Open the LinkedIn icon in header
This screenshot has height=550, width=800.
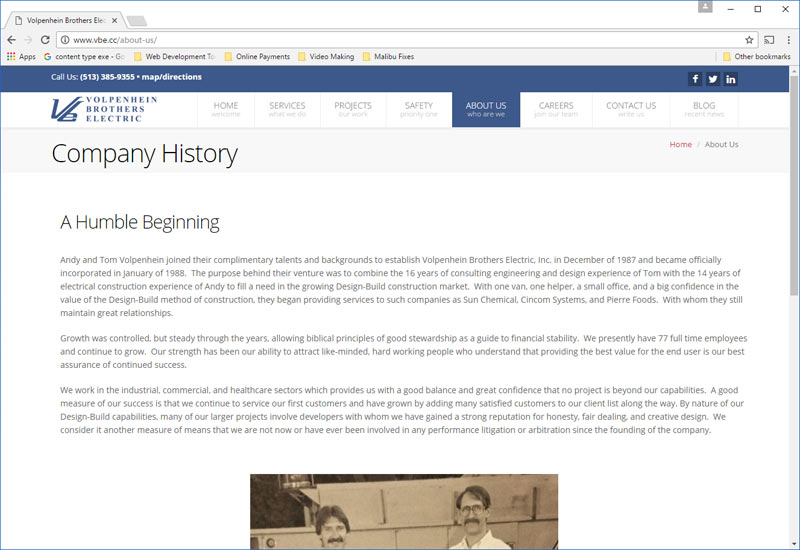pyautogui.click(x=731, y=79)
